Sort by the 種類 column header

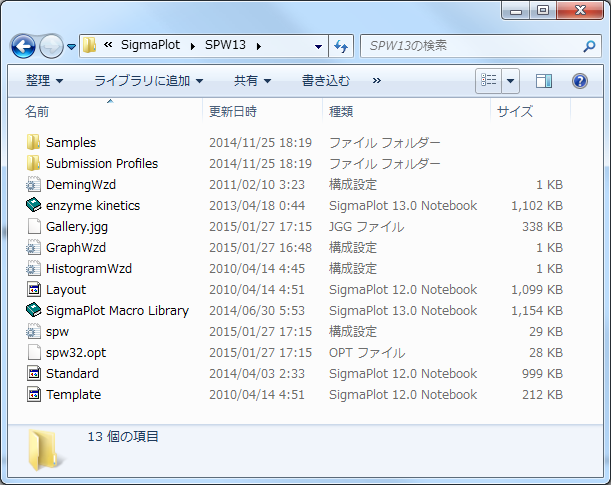[406, 112]
